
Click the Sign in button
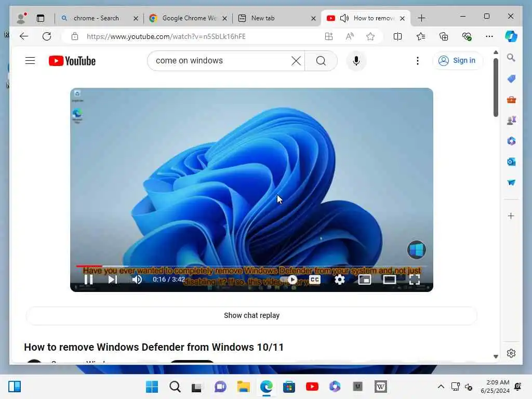coord(457,61)
